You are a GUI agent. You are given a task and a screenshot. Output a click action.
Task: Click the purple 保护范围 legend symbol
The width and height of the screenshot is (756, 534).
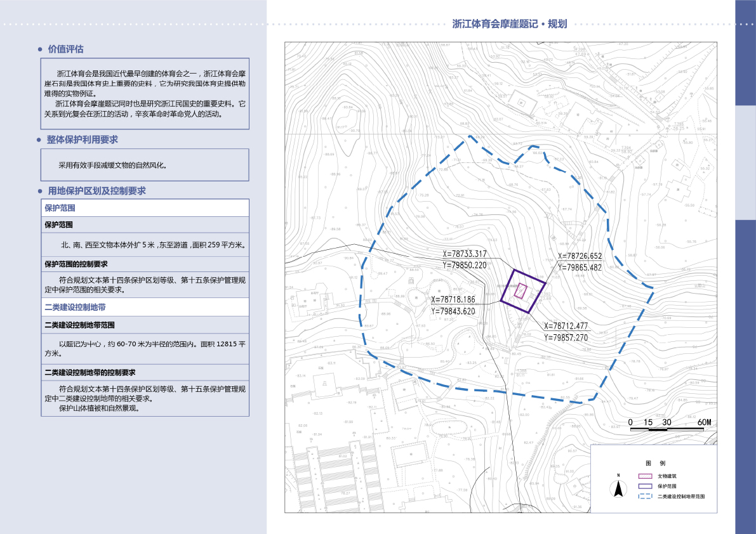click(x=645, y=486)
